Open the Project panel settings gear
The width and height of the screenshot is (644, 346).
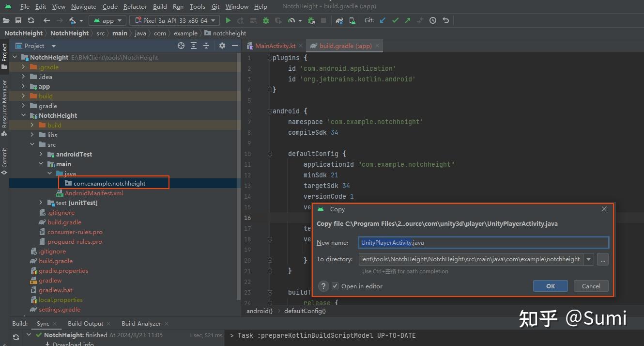(x=222, y=46)
